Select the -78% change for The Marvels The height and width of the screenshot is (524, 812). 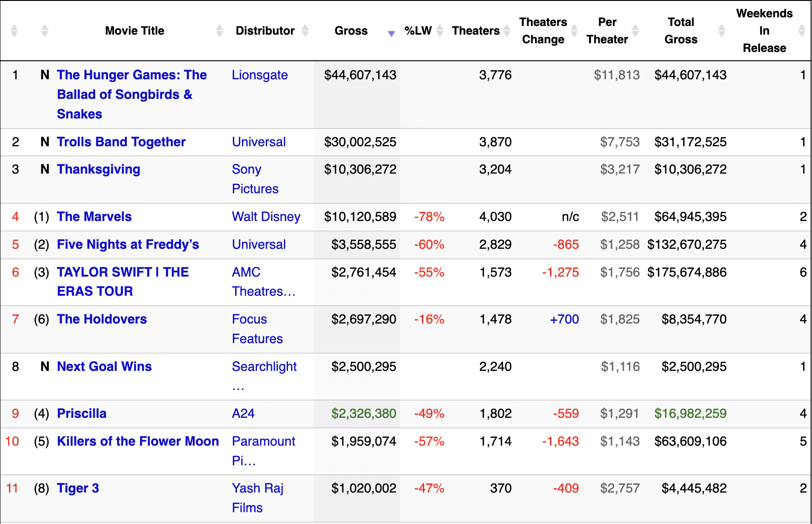click(x=429, y=217)
